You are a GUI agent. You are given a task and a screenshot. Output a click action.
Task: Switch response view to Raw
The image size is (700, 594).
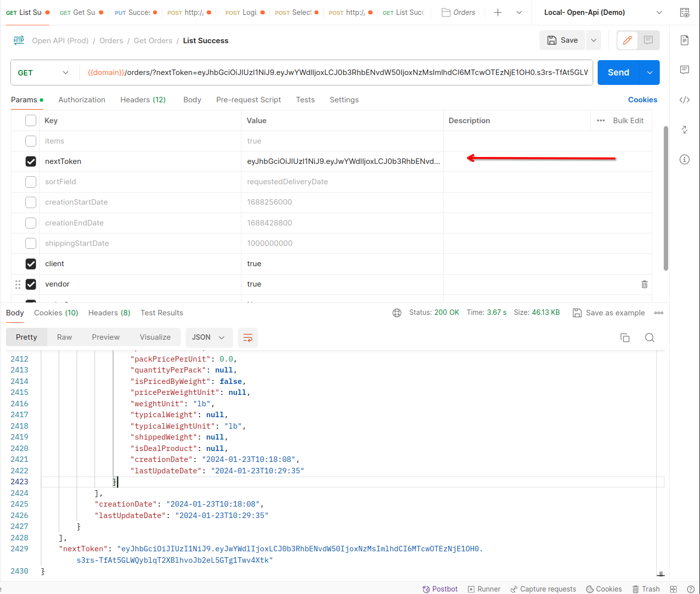pyautogui.click(x=65, y=337)
